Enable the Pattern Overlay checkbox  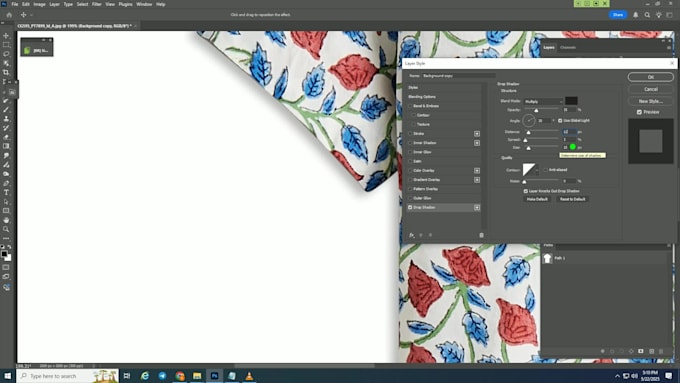(410, 189)
